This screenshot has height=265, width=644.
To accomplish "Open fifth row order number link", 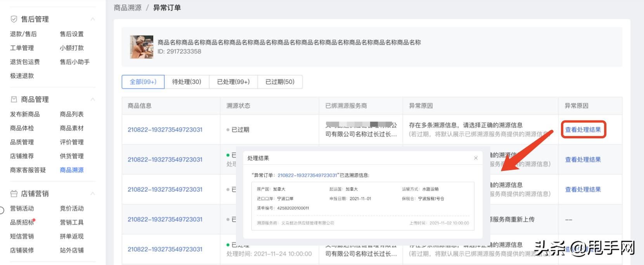I will tap(165, 250).
